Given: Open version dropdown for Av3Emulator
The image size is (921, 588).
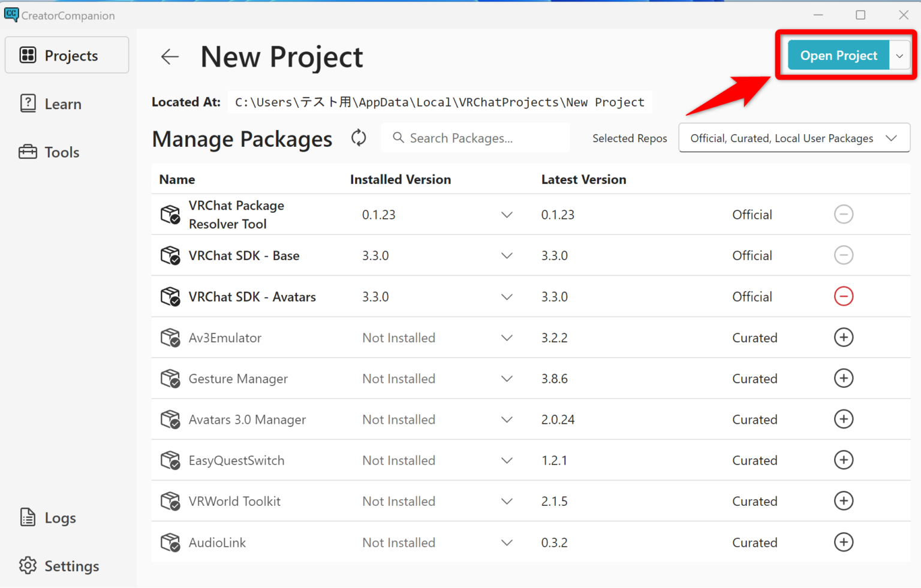Looking at the screenshot, I should [507, 338].
